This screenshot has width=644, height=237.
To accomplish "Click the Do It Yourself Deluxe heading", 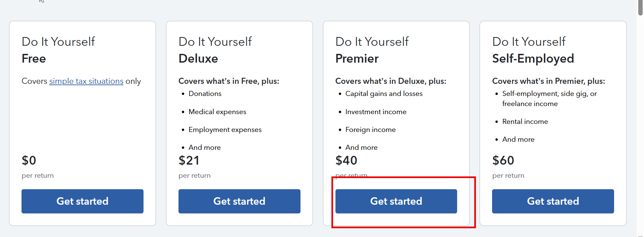I will click(215, 50).
